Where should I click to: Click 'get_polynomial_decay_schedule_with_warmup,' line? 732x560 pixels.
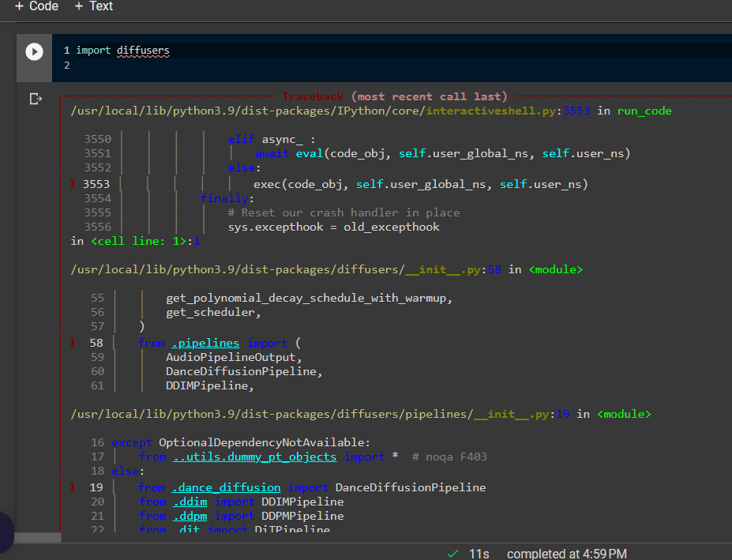pos(309,298)
